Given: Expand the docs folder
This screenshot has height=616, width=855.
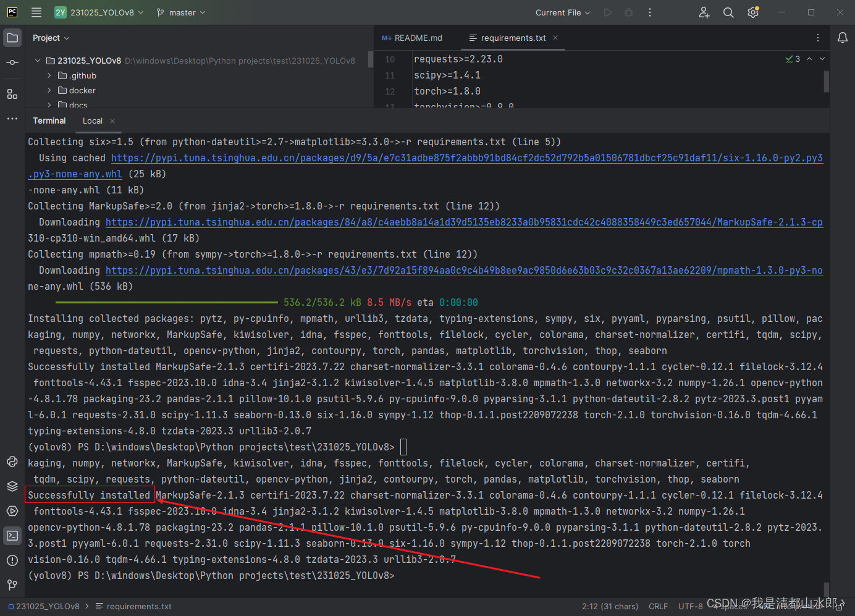Looking at the screenshot, I should [x=49, y=105].
